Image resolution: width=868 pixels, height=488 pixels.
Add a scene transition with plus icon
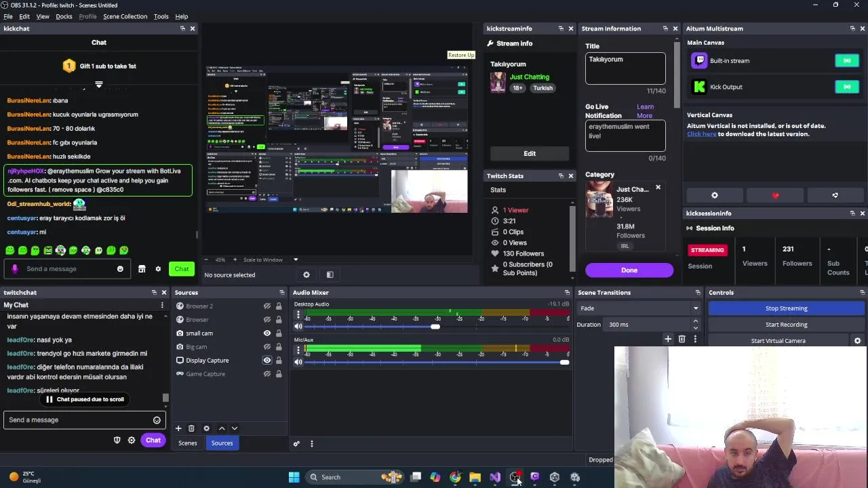tap(668, 339)
